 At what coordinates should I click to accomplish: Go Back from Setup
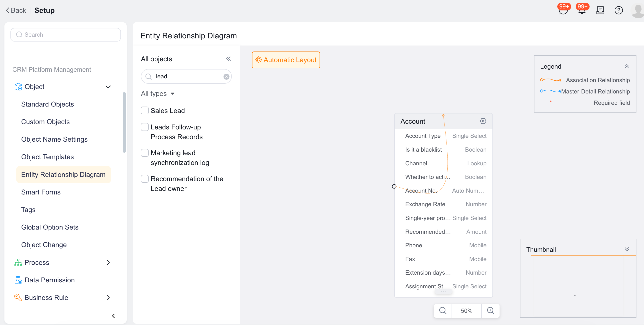[x=16, y=10]
